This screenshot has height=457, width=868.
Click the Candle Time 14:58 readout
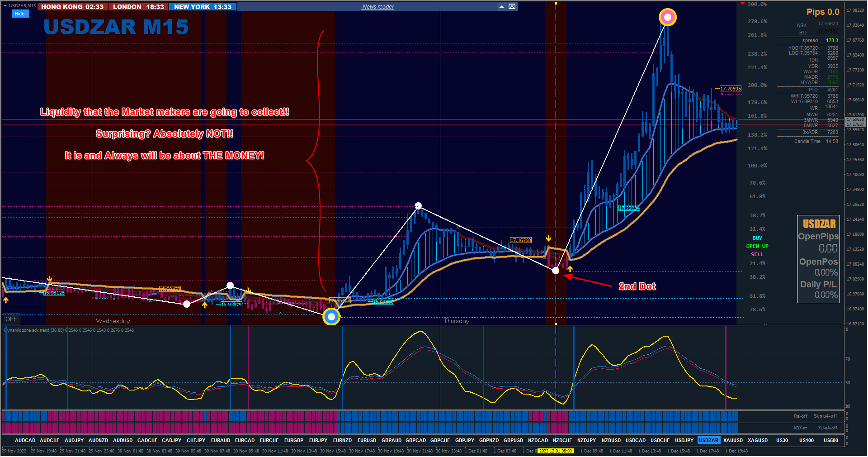816,141
